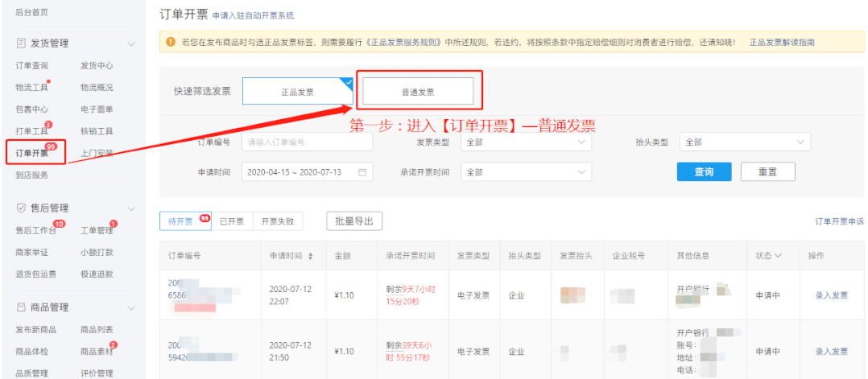Click 2020-07-12 22:07 application time cell
This screenshot has width=868, height=379.
click(x=290, y=295)
